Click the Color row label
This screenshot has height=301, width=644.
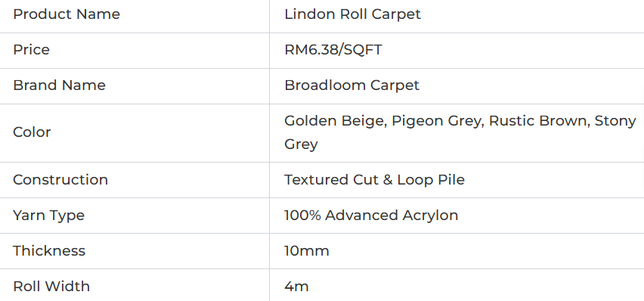32,132
